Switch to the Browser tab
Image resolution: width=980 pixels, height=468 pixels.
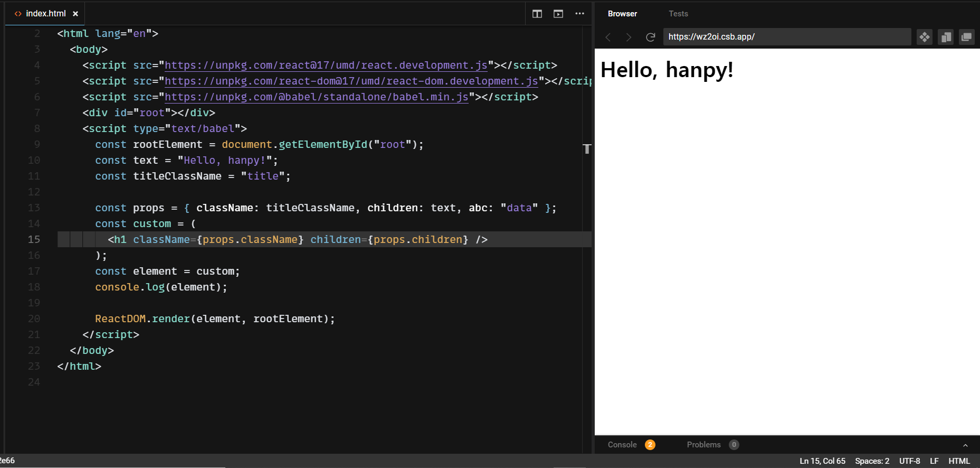pyautogui.click(x=622, y=14)
